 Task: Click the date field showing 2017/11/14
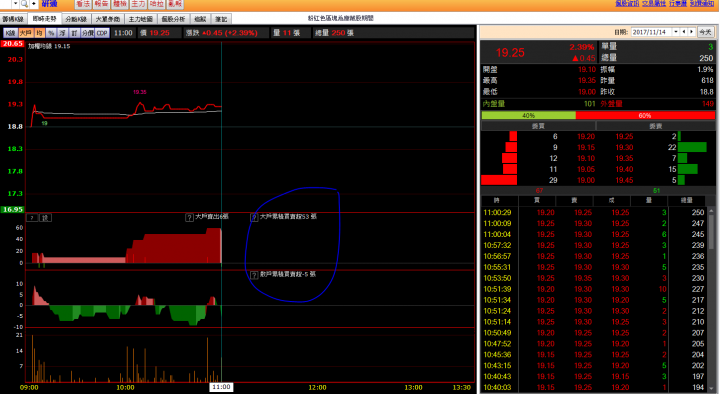(x=652, y=32)
